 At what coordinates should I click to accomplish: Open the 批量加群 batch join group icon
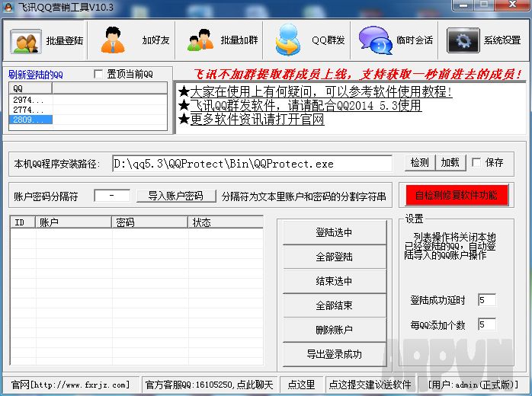200,40
